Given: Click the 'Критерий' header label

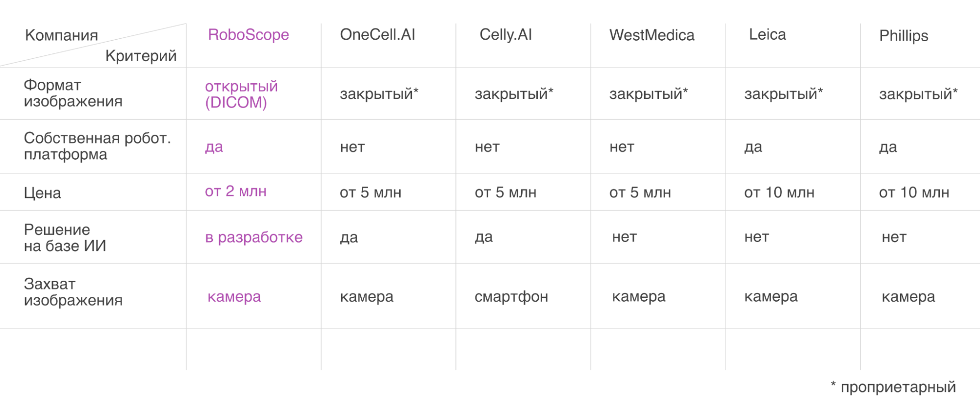Looking at the screenshot, I should [141, 56].
